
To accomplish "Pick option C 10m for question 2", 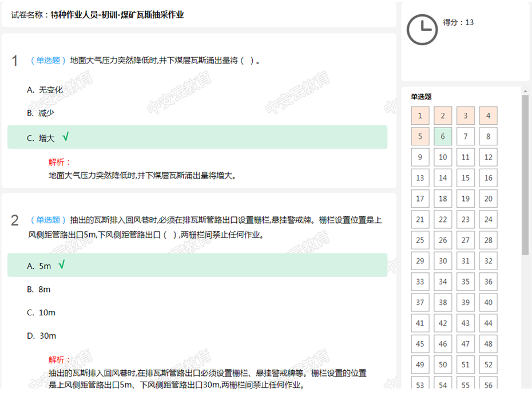I will pos(41,312).
